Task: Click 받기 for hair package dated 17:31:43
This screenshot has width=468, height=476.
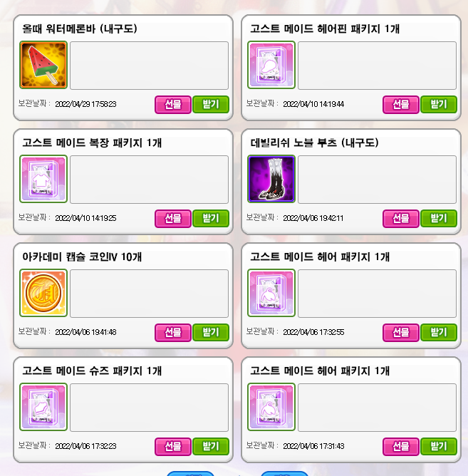Action: click(439, 447)
